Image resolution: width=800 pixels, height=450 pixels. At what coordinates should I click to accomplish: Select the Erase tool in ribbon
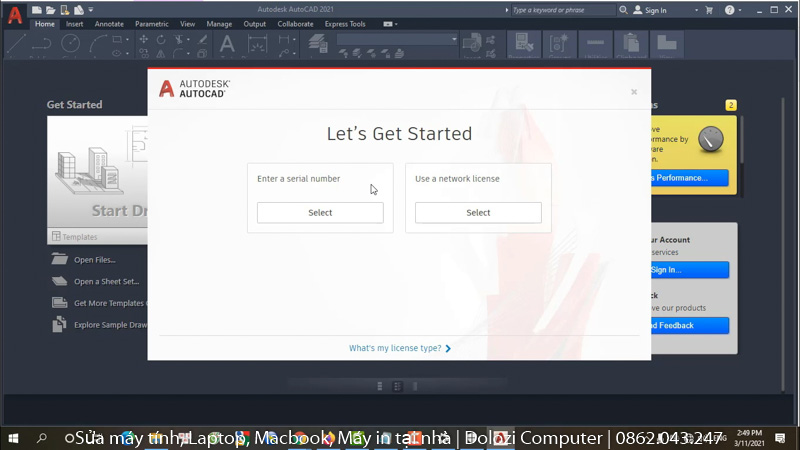[203, 39]
